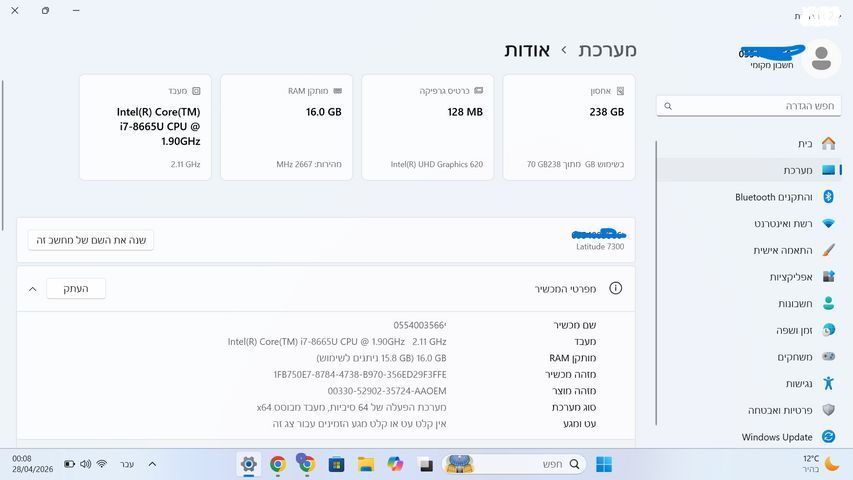Viewport: 853px width, 480px height.
Task: Open Settings gear icon in taskbar
Action: coord(249,464)
